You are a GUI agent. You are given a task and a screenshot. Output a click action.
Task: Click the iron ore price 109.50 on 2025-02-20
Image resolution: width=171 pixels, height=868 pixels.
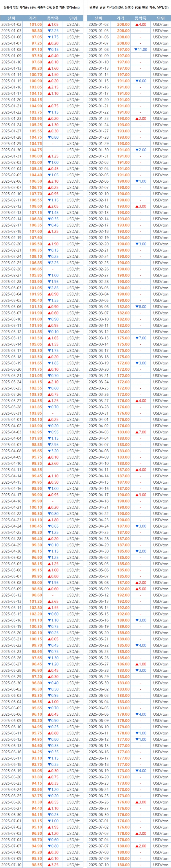[x=35, y=244]
